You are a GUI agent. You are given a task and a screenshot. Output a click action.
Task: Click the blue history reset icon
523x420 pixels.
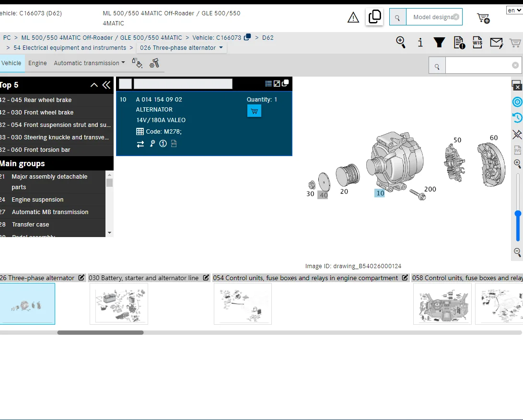[x=517, y=118]
